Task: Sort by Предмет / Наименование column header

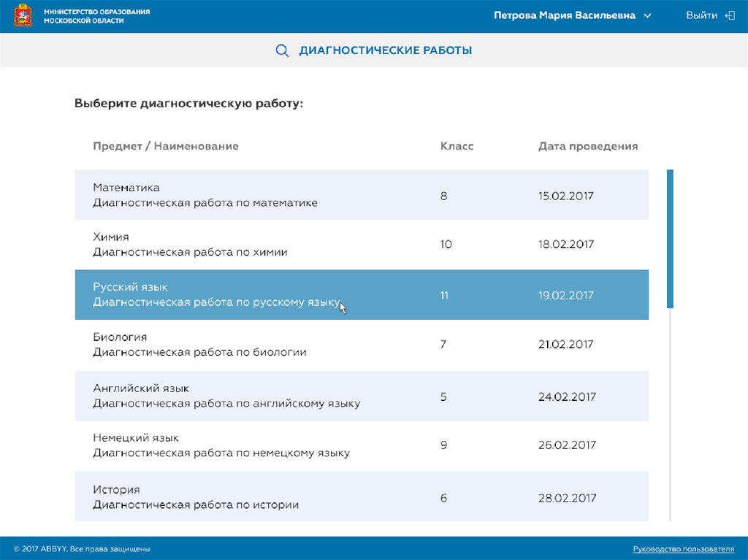Action: (x=165, y=146)
